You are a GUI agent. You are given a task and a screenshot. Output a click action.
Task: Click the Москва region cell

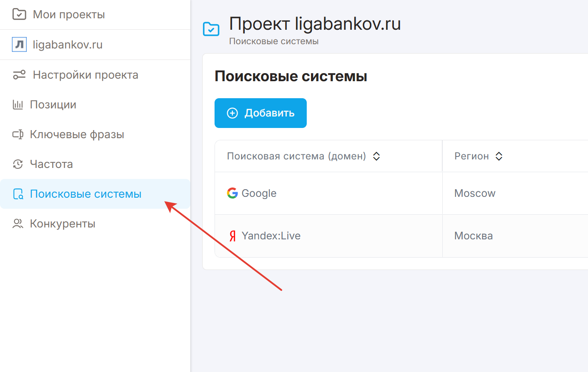point(474,236)
